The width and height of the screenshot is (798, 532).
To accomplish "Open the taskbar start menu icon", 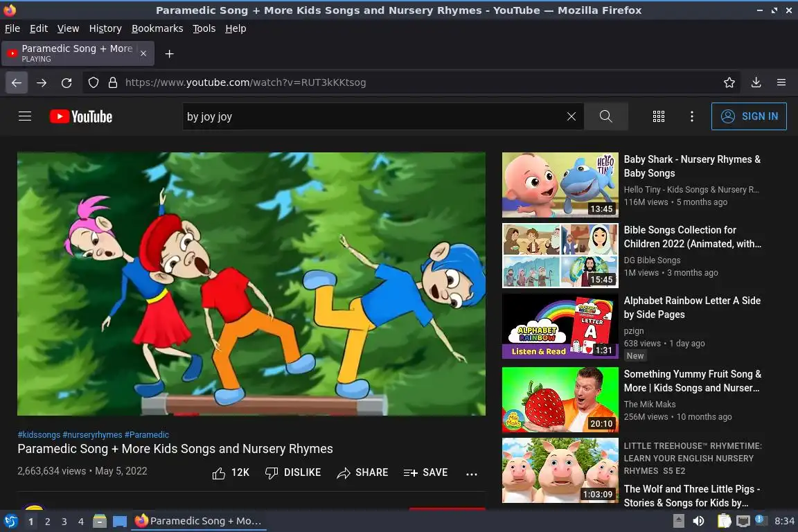I will pos(10,521).
